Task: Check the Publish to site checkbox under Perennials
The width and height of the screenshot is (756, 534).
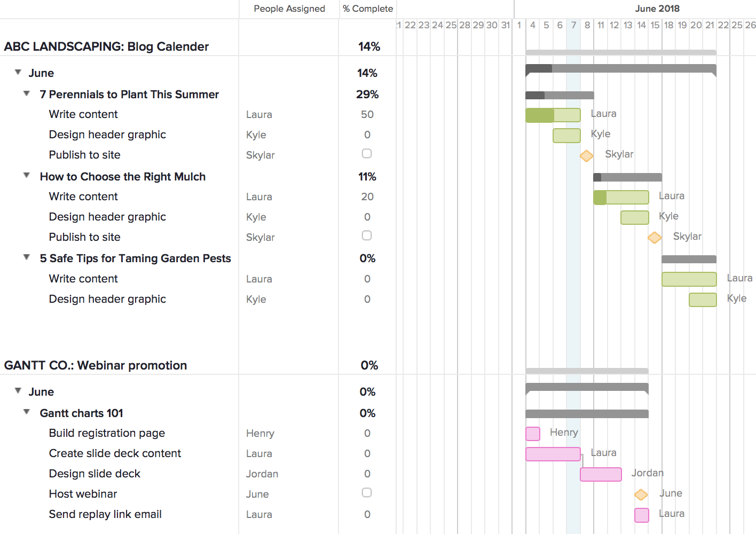Action: pyautogui.click(x=367, y=153)
